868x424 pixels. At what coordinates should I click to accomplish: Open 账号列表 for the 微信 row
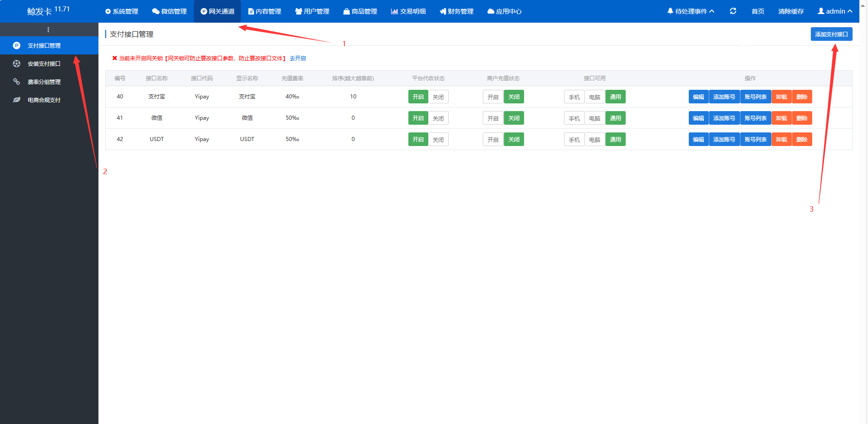[x=755, y=118]
